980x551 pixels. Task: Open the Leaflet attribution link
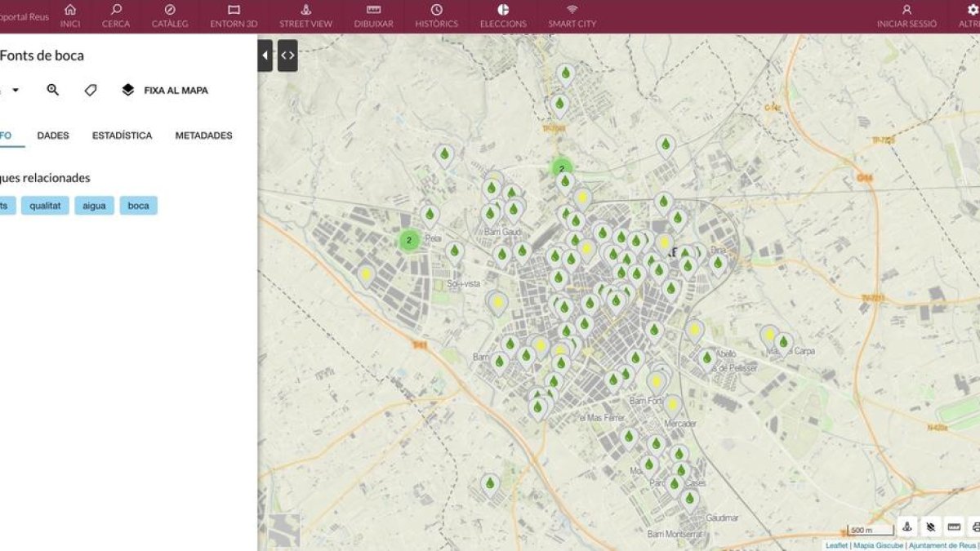tap(836, 545)
